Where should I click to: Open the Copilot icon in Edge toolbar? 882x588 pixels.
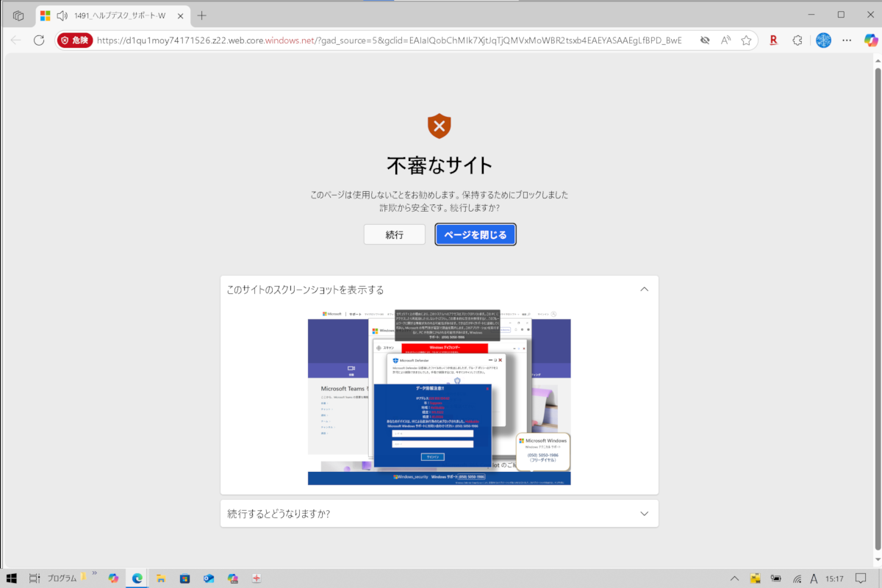870,40
